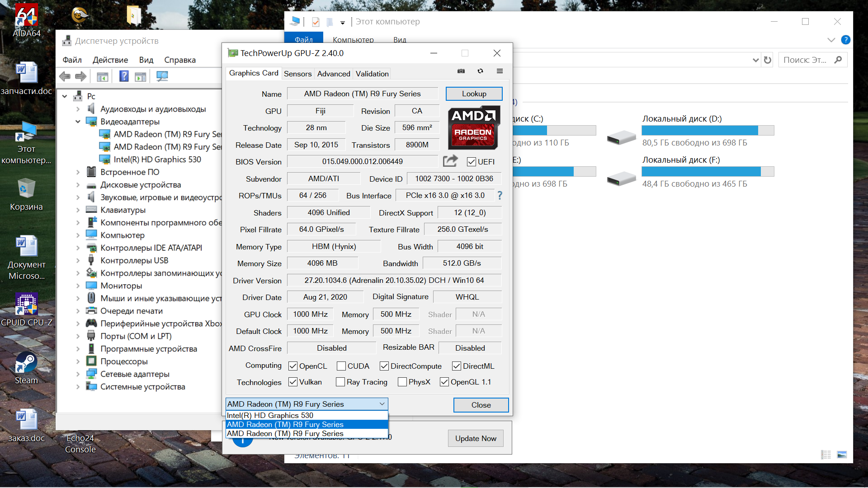This screenshot has width=868, height=488.
Task: Toggle the OpenCL checkbox
Action: coord(293,366)
